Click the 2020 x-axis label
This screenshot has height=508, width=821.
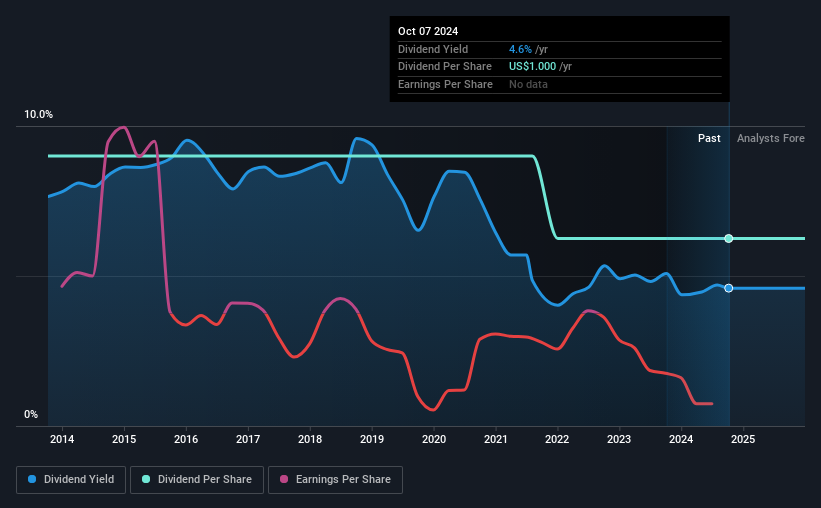[434, 439]
